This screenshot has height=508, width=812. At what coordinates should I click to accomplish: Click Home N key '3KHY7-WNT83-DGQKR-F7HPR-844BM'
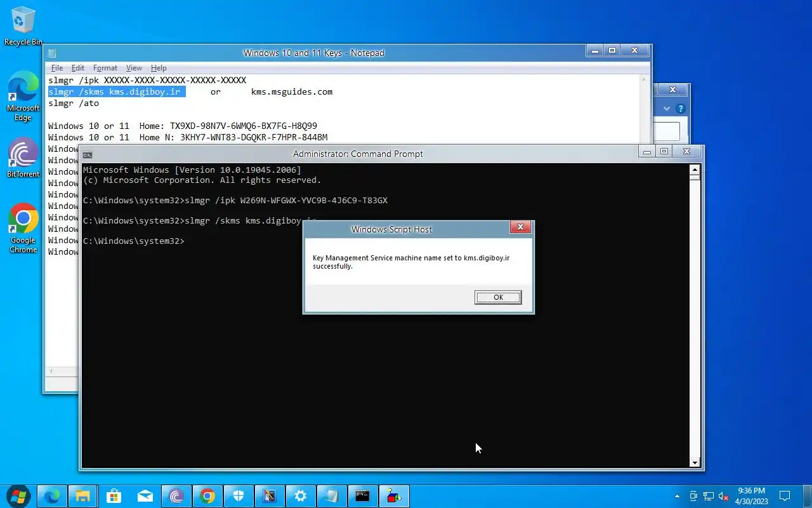click(x=254, y=138)
